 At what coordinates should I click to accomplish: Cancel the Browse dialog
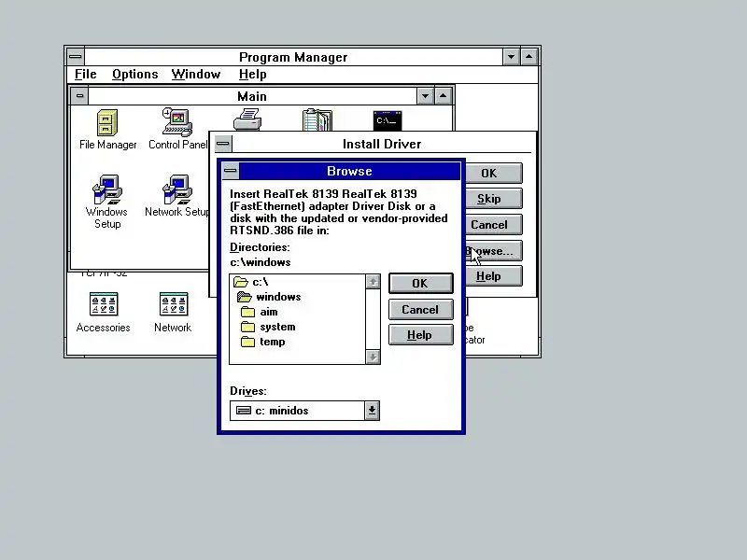point(421,310)
